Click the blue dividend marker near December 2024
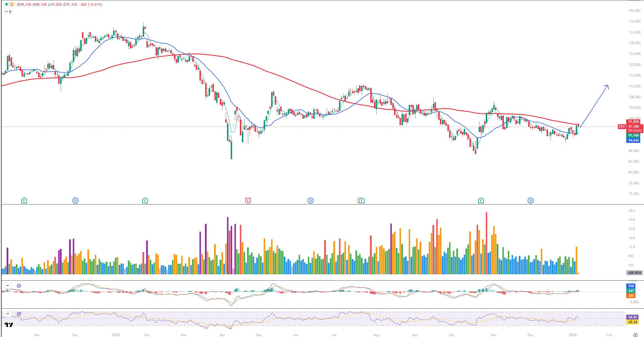The image size is (644, 337). tap(75, 201)
